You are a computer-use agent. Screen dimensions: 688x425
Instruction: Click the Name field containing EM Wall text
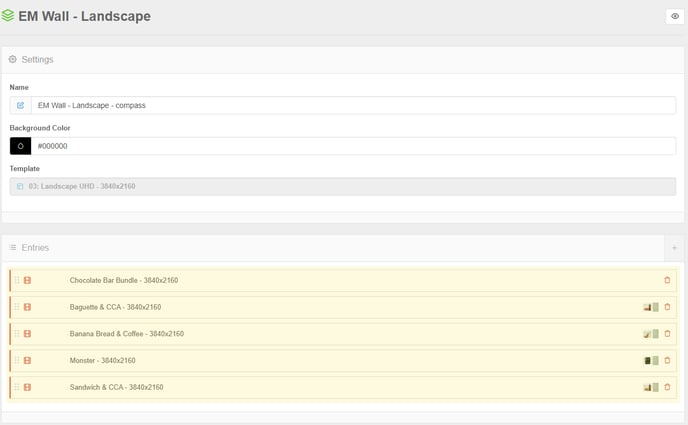353,105
